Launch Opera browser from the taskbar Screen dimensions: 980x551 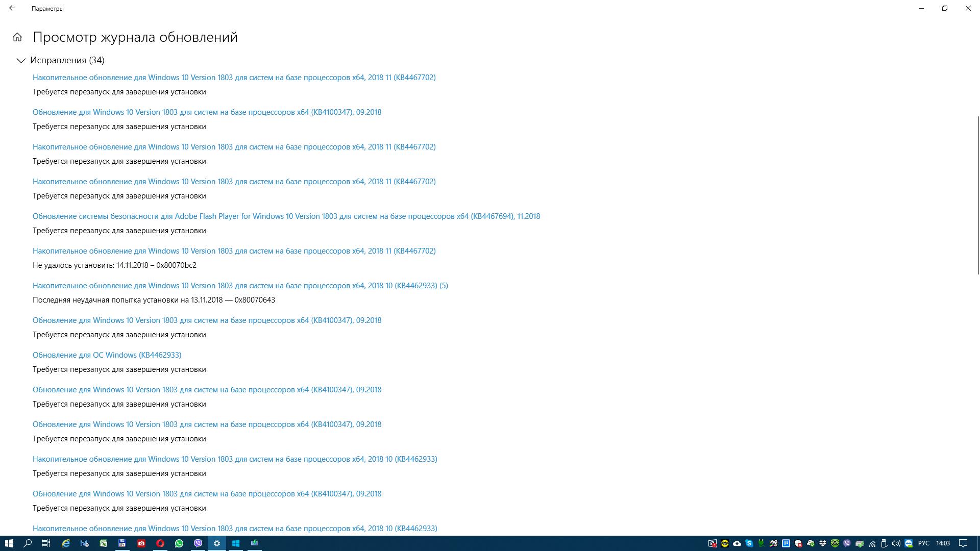click(160, 543)
